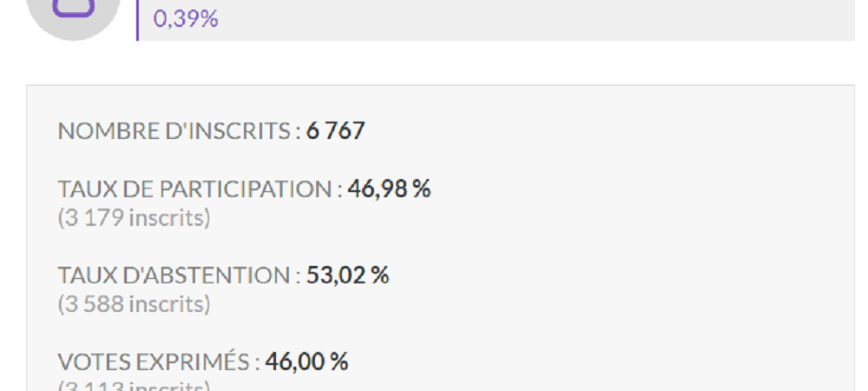Click the TAUX DE PARTICIPATION label
868x391 pixels.
tap(200, 189)
